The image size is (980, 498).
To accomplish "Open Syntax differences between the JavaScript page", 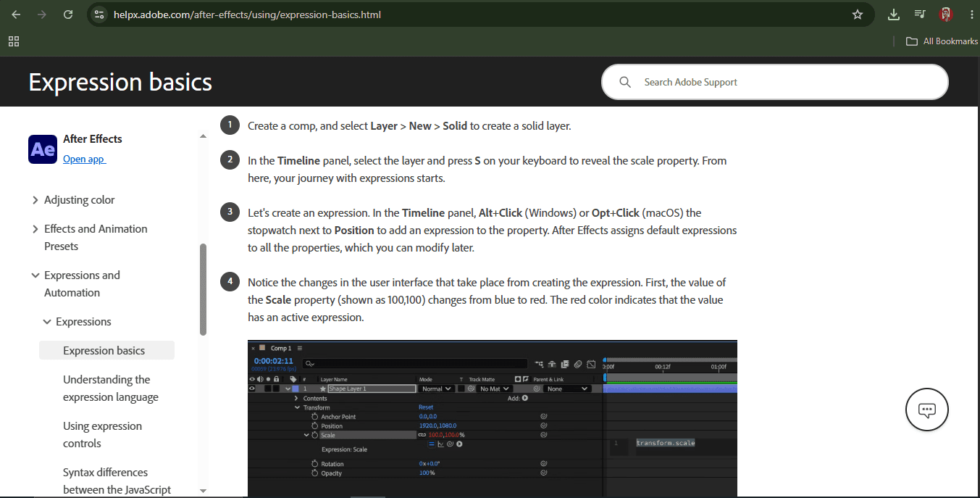I will 117,481.
